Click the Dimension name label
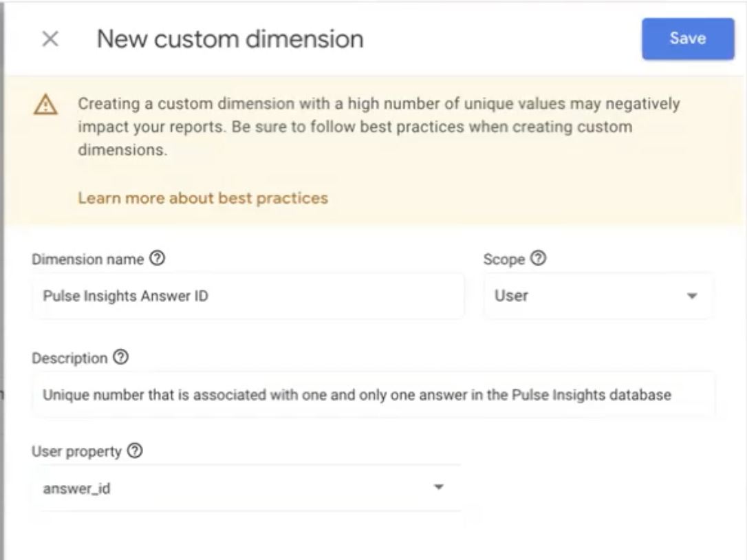The height and width of the screenshot is (560, 747). (88, 259)
